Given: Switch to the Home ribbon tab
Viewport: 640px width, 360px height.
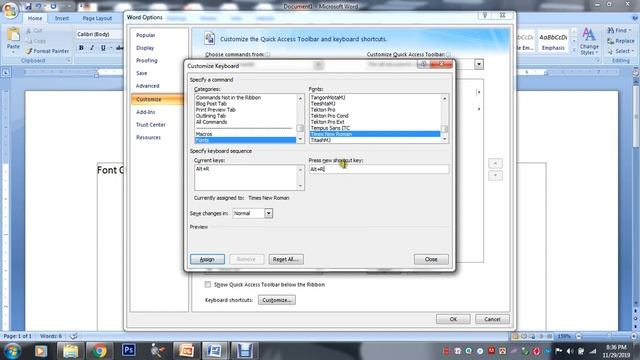Looking at the screenshot, I should click(x=35, y=18).
